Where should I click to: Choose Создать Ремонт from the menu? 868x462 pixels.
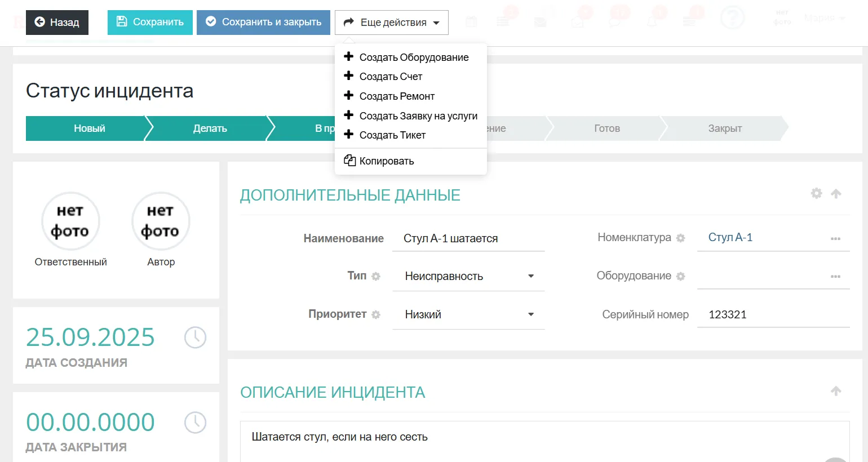397,96
